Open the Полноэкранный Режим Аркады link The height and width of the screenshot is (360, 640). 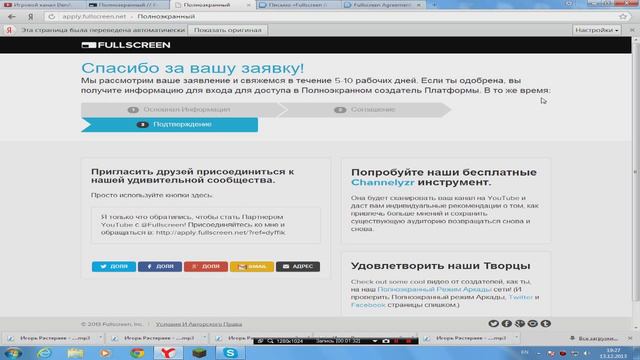click(x=434, y=289)
